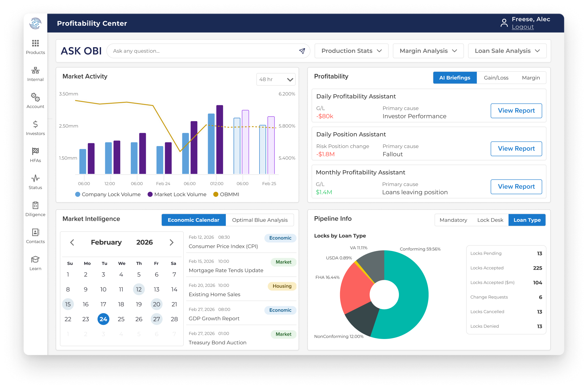Toggle Company Lock Volume legend swatch
The width and height of the screenshot is (588, 389).
pos(78,194)
